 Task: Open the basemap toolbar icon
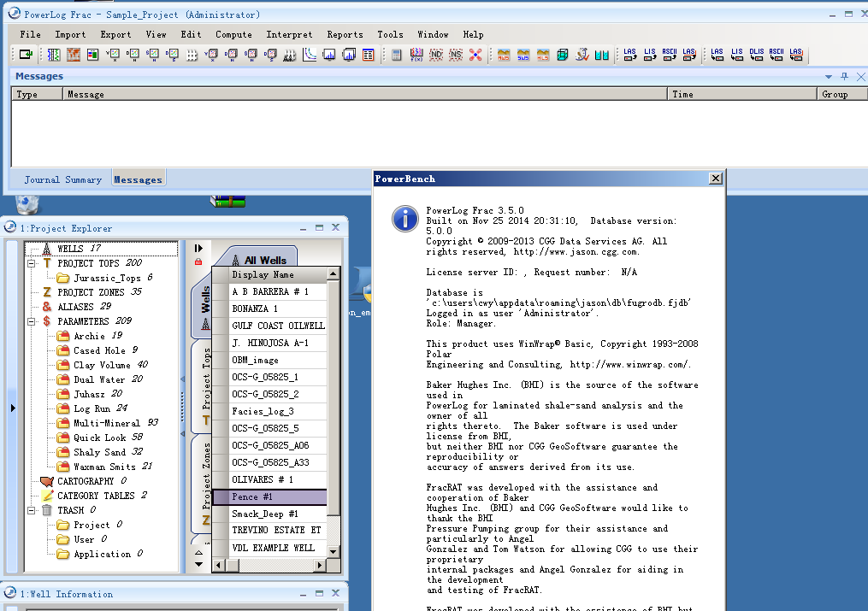tap(73, 54)
